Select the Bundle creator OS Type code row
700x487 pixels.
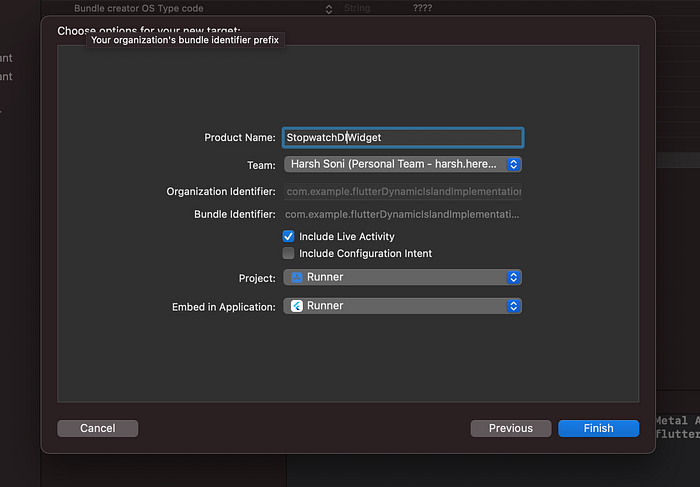pyautogui.click(x=371, y=8)
